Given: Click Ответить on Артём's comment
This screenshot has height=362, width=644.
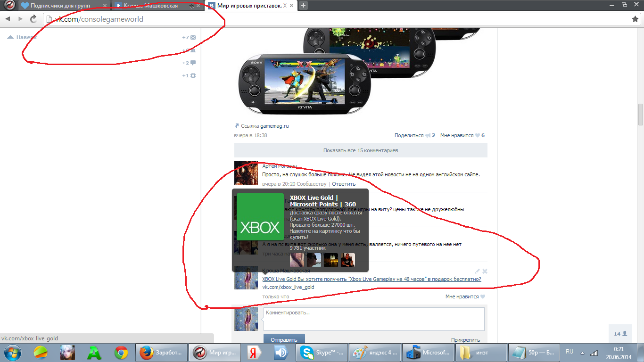Looking at the screenshot, I should tap(344, 184).
